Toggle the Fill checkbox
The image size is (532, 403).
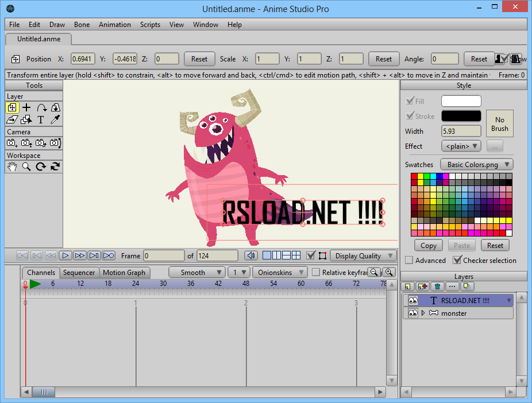pos(410,101)
